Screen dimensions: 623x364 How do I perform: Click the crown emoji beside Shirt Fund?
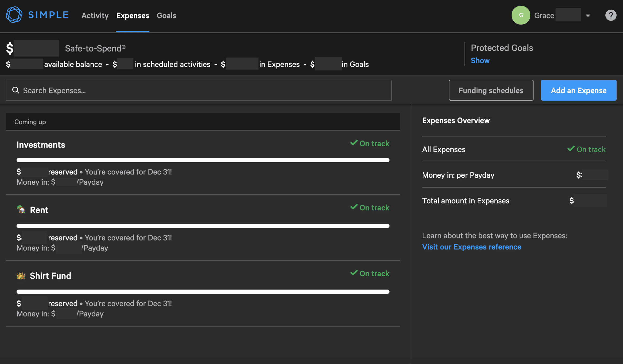pos(21,276)
